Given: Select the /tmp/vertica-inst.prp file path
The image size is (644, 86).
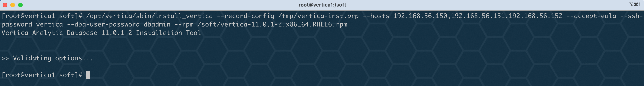Looking at the screenshot, I should [x=318, y=16].
